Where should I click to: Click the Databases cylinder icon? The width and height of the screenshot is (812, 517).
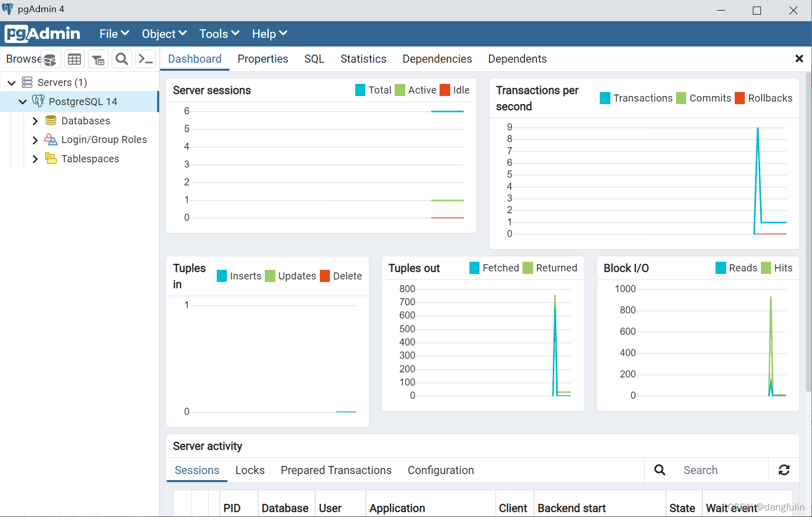51,121
